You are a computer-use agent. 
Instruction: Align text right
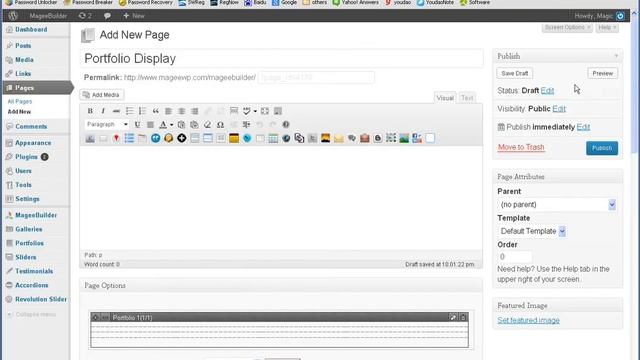(195, 111)
